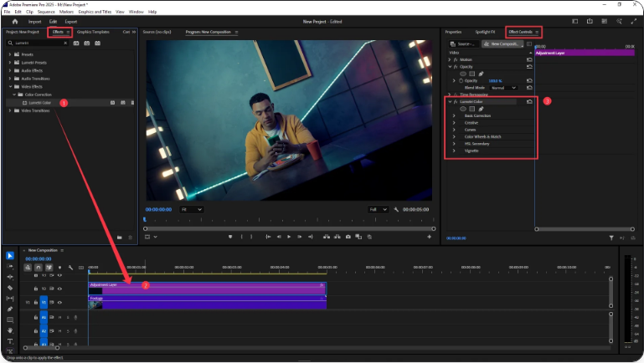This screenshot has width=644, height=363.
Task: Open the Blend Mode dropdown
Action: (503, 87)
